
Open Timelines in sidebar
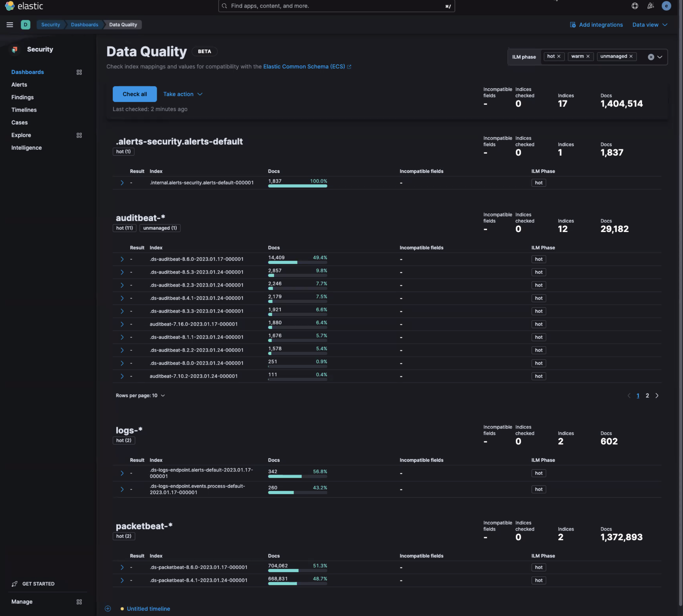[x=24, y=110]
